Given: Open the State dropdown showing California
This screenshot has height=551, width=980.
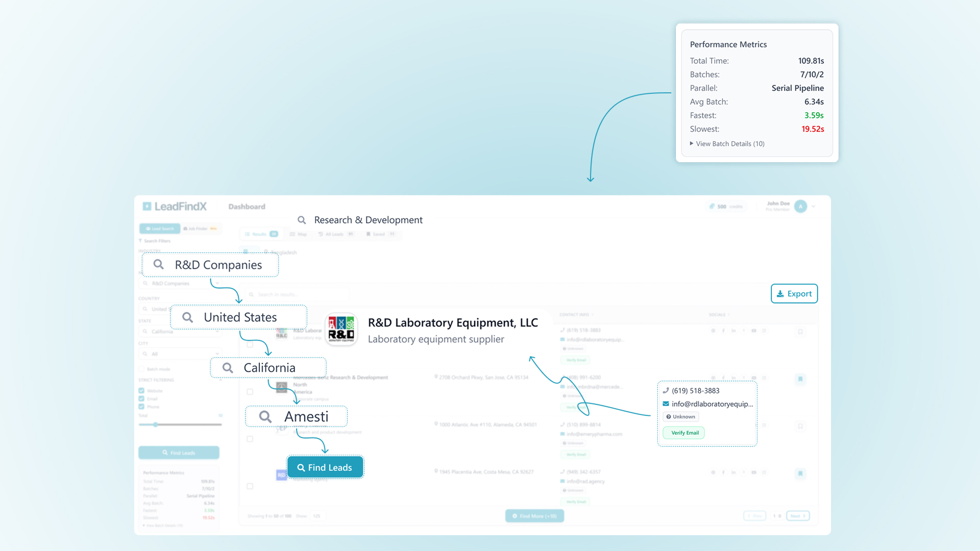Looking at the screenshot, I should click(180, 332).
